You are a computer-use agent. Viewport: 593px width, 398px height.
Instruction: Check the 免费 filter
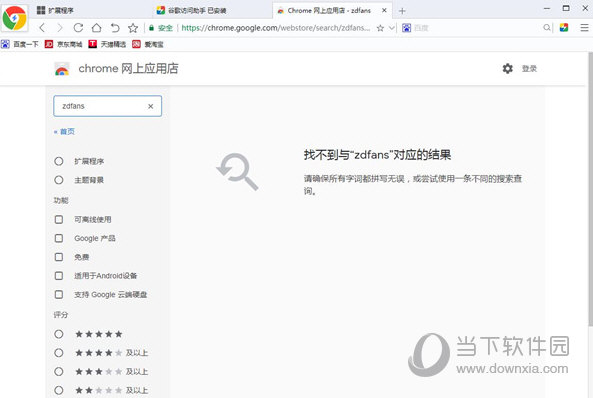coord(59,257)
